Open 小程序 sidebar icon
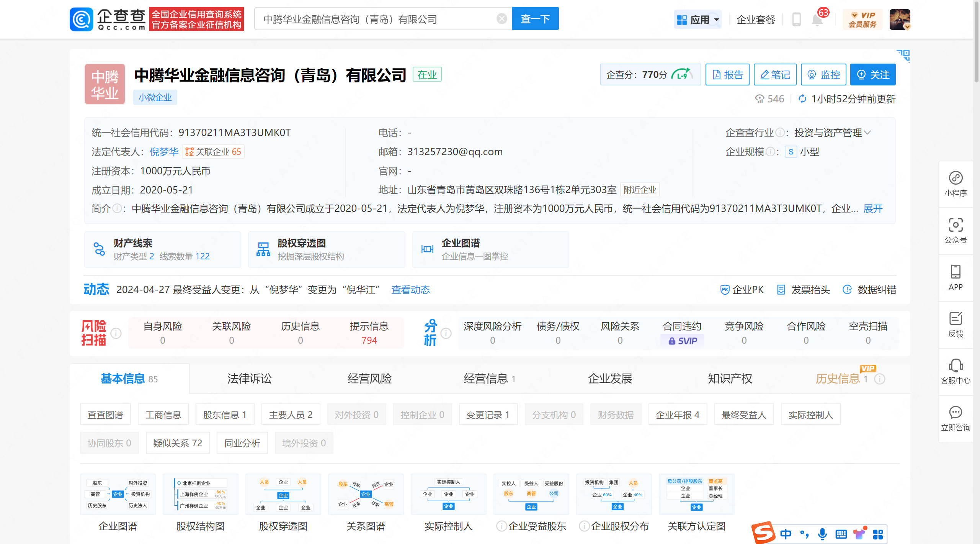The height and width of the screenshot is (544, 980). coord(955,184)
